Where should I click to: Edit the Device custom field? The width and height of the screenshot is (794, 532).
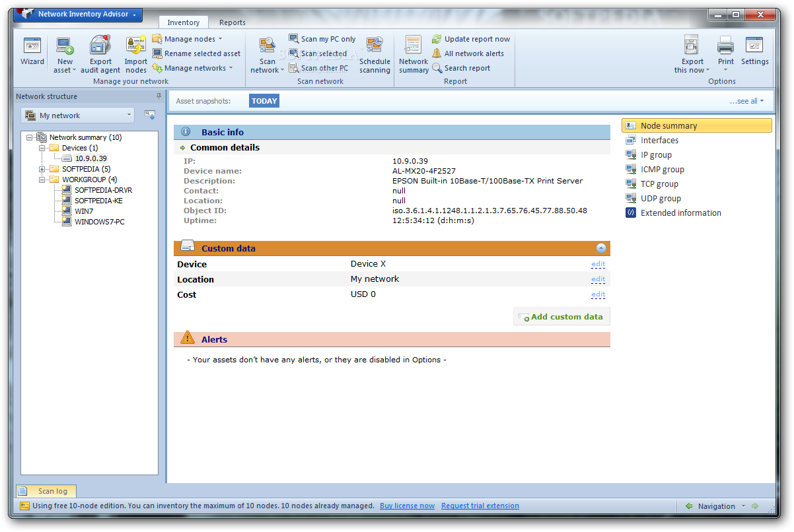pos(598,264)
